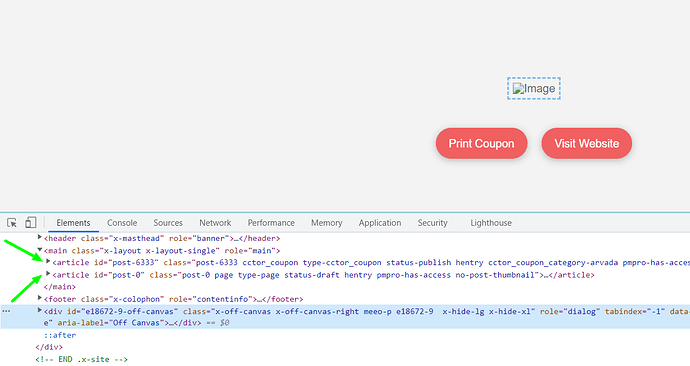Switch to the Network tab
690x366 pixels.
click(x=215, y=223)
